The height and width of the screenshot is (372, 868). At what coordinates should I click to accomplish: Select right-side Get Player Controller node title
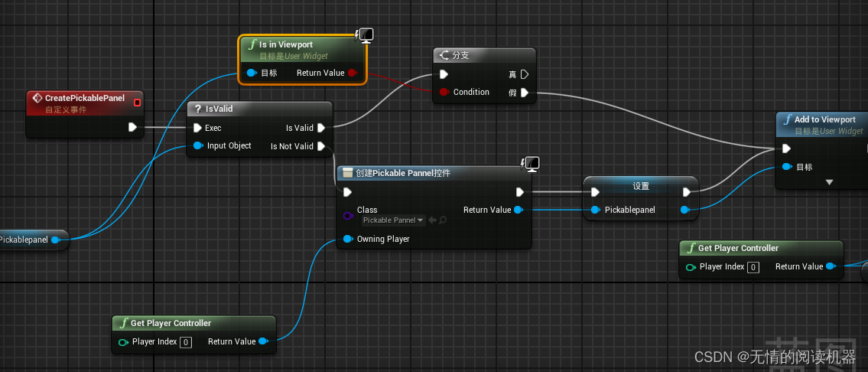point(738,248)
